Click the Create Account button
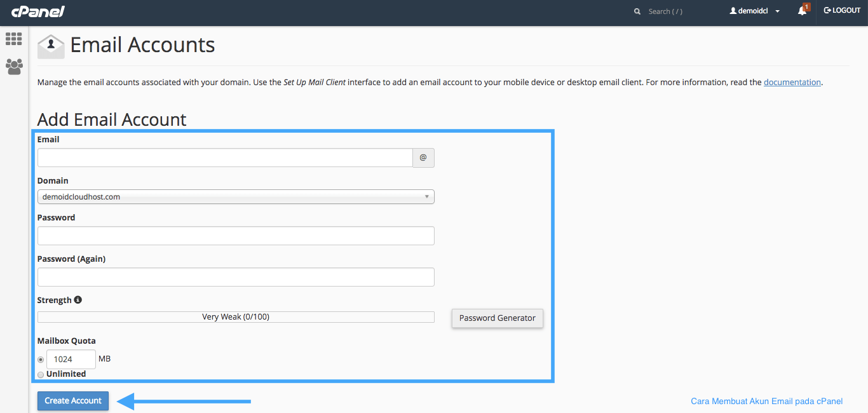The height and width of the screenshot is (413, 868). [72, 400]
